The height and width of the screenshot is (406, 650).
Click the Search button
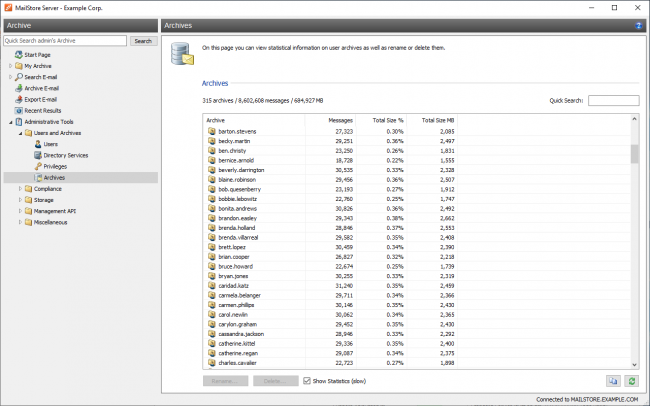[143, 41]
